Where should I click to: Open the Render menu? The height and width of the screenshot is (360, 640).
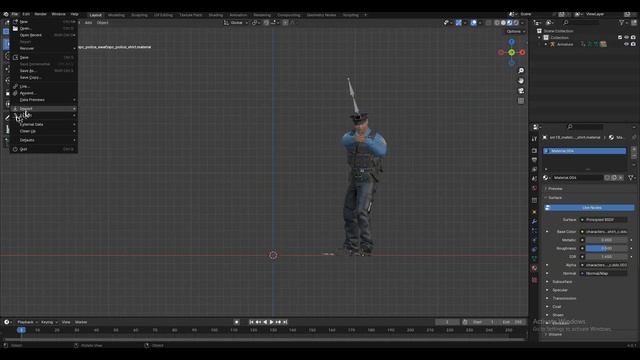(x=40, y=14)
